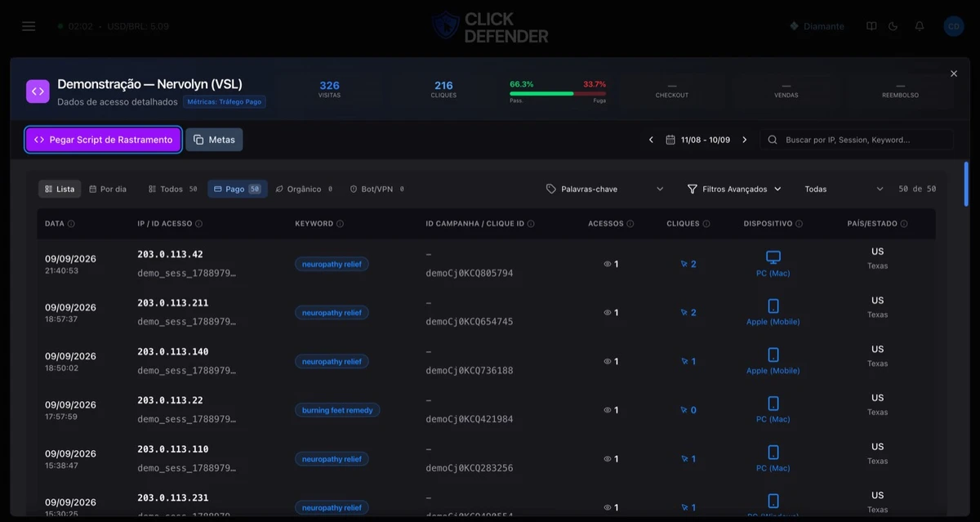Click eye access count in 203.0.113.42 row
Image resolution: width=980 pixels, height=522 pixels.
tap(611, 264)
